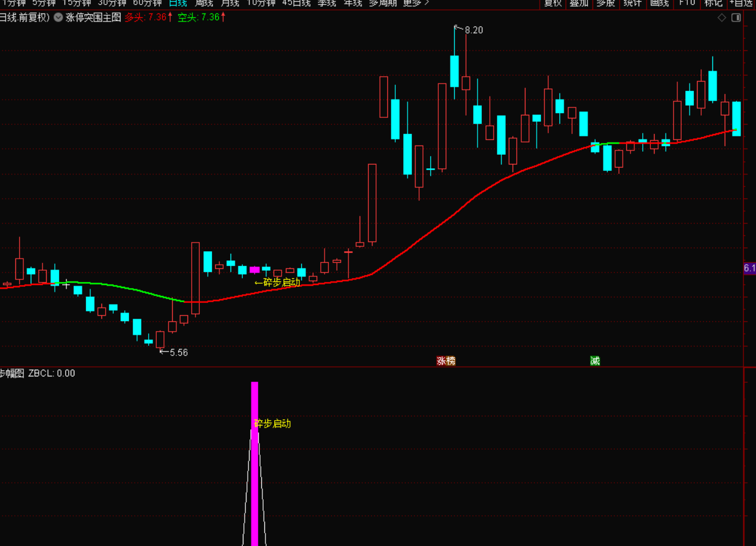Add stock via +自选 button
The image size is (756, 546).
click(x=742, y=3)
